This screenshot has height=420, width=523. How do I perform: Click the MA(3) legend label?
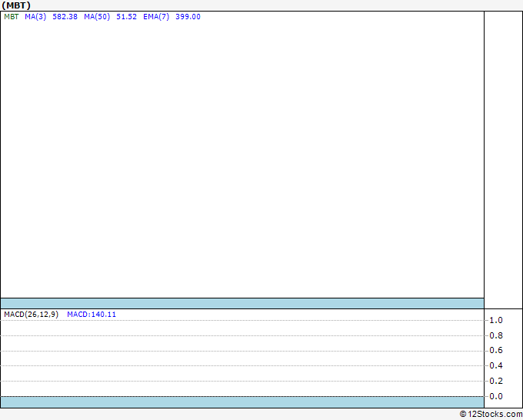pyautogui.click(x=35, y=17)
